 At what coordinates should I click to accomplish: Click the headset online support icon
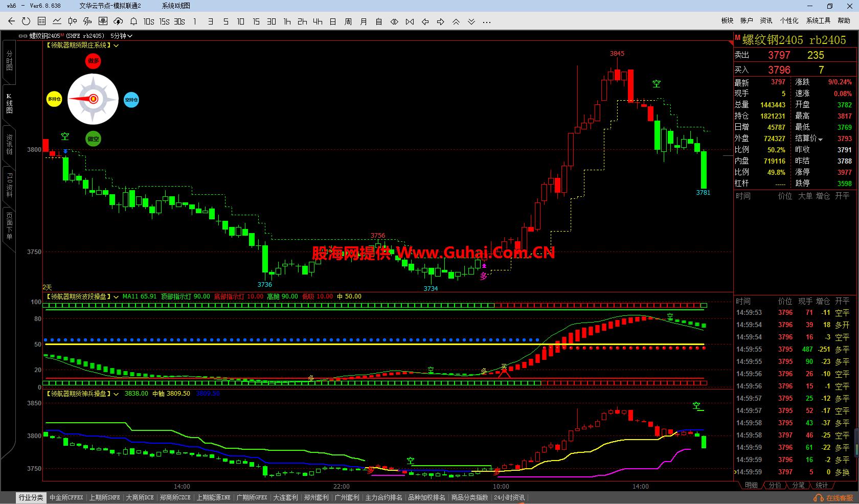[818, 498]
